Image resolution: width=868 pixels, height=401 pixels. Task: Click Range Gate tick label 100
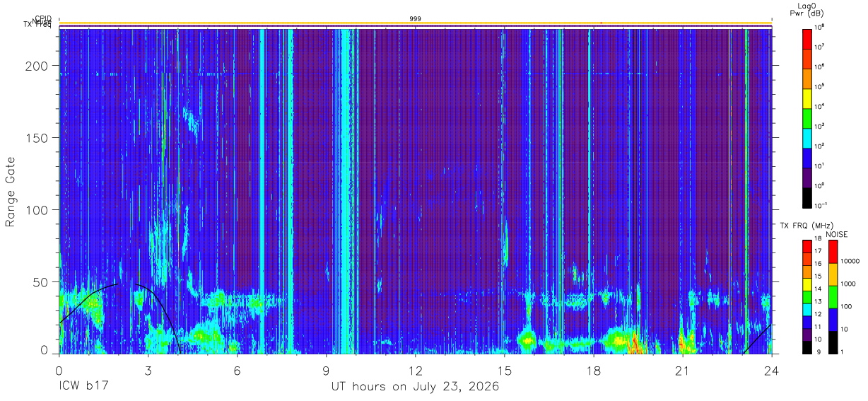coord(37,210)
